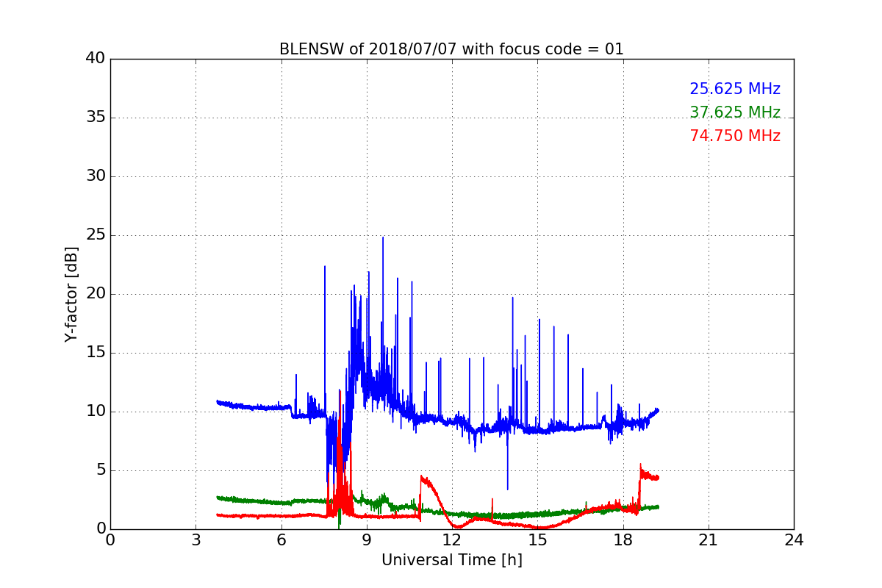Click the x-axis tick label 24
This screenshot has width=882, height=588.
pyautogui.click(x=794, y=539)
